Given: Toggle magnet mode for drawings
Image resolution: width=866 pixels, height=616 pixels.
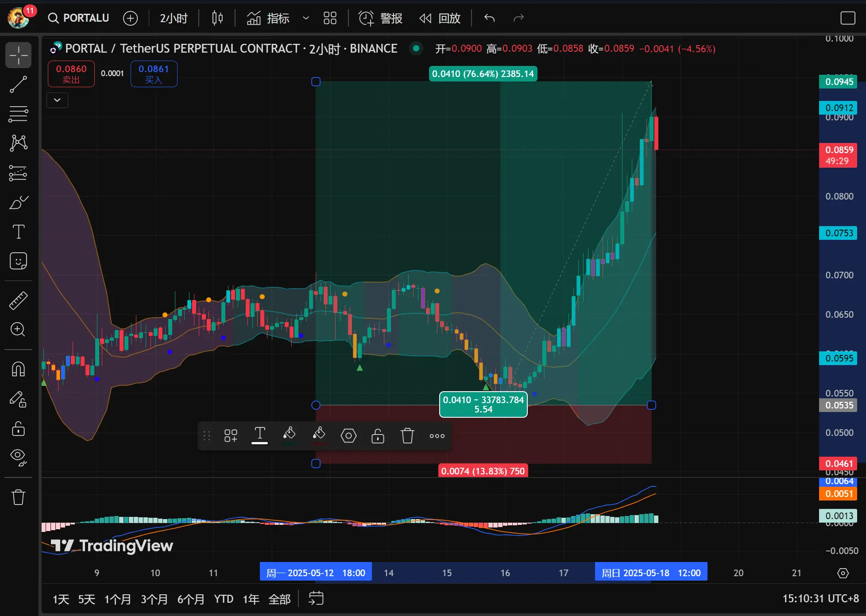Looking at the screenshot, I should click(x=18, y=369).
